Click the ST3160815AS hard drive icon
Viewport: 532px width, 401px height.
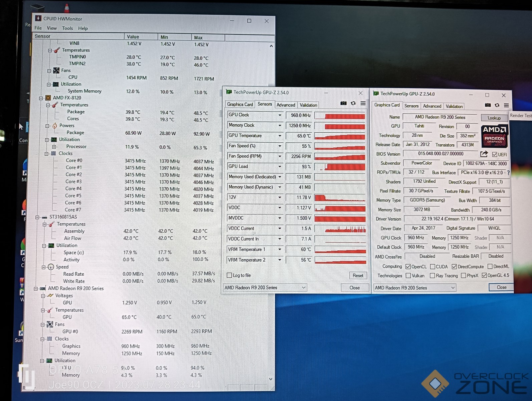[x=44, y=217]
